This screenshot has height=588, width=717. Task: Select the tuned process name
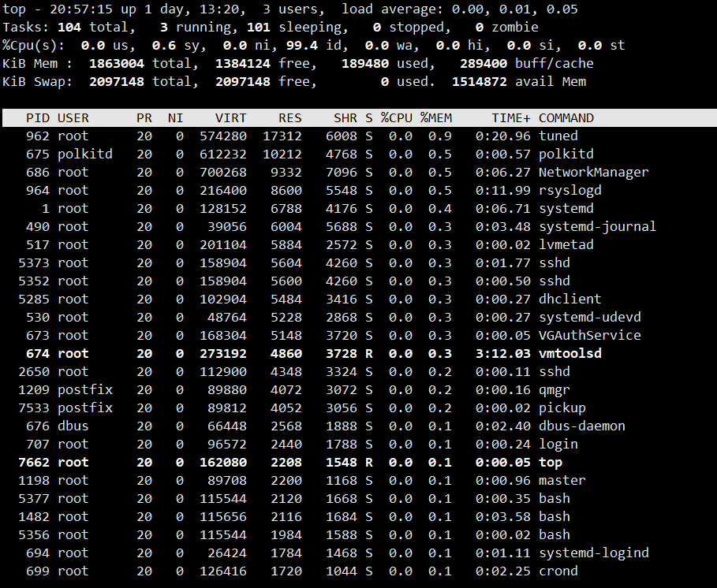(x=558, y=136)
